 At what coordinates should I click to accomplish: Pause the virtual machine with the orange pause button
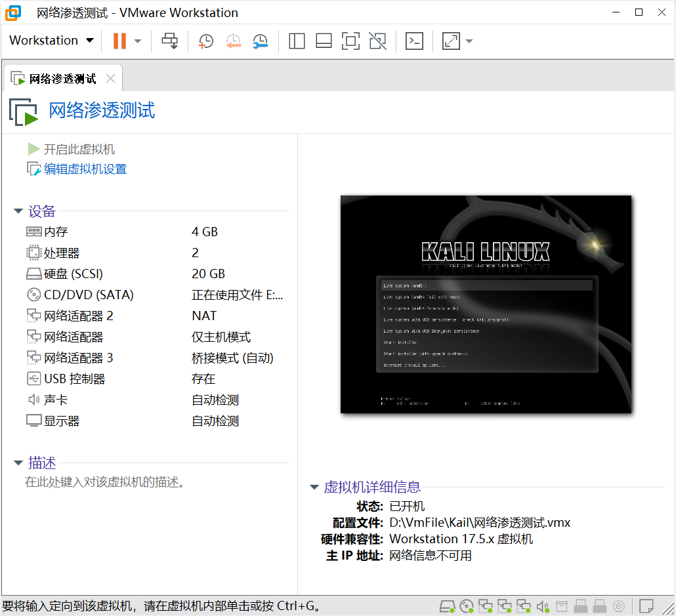[x=119, y=41]
